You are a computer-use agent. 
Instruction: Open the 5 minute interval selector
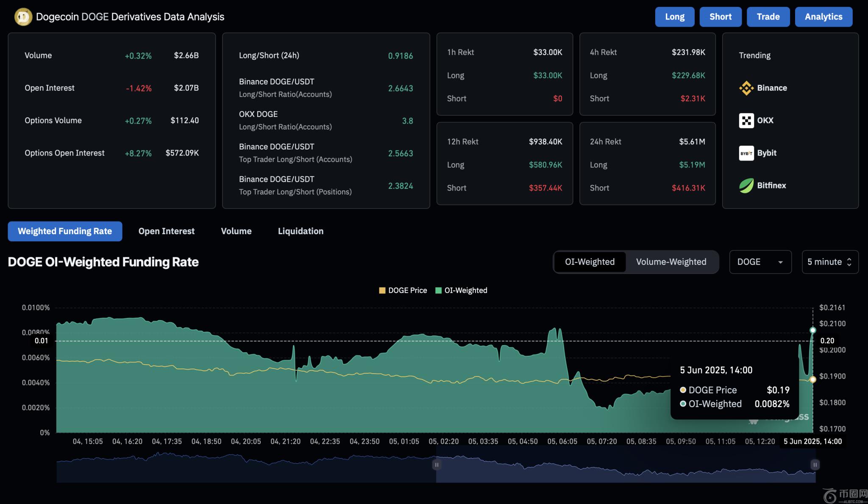click(x=829, y=262)
